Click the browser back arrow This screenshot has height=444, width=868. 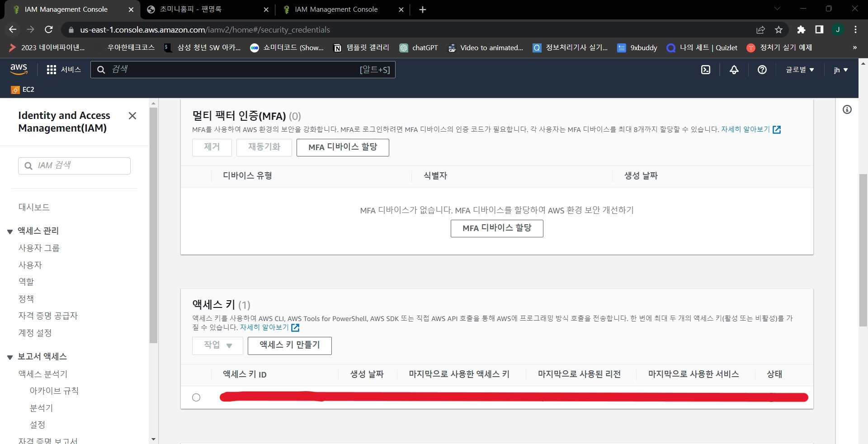pos(13,29)
